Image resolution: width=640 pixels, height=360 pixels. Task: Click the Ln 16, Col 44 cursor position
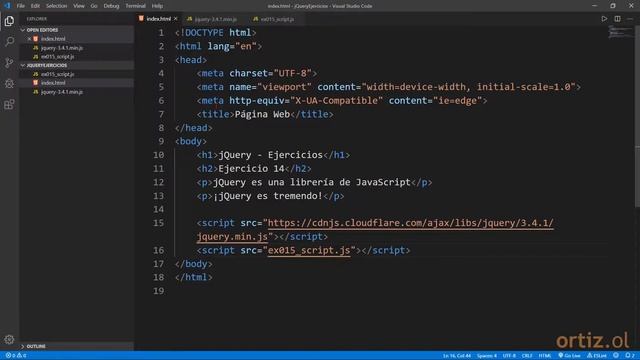pos(457,356)
